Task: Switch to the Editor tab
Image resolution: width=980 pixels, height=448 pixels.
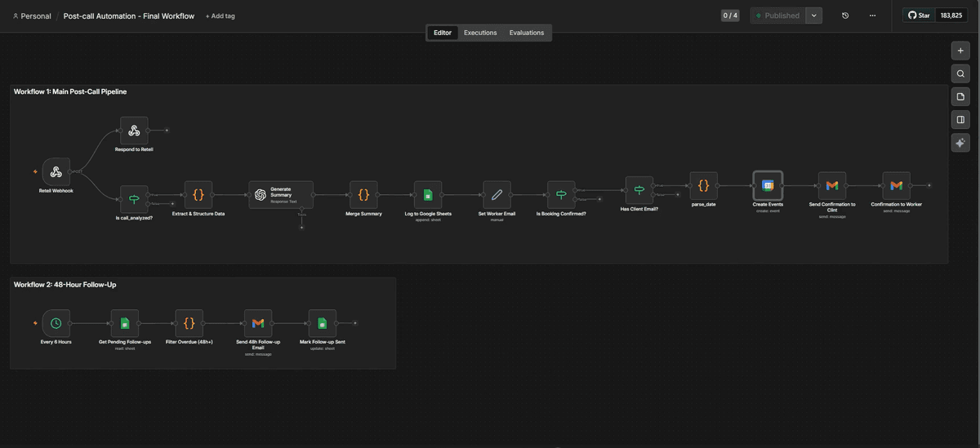Action: tap(443, 33)
